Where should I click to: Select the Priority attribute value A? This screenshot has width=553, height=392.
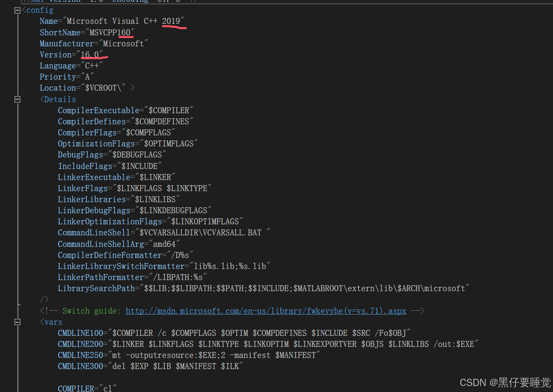coord(87,77)
